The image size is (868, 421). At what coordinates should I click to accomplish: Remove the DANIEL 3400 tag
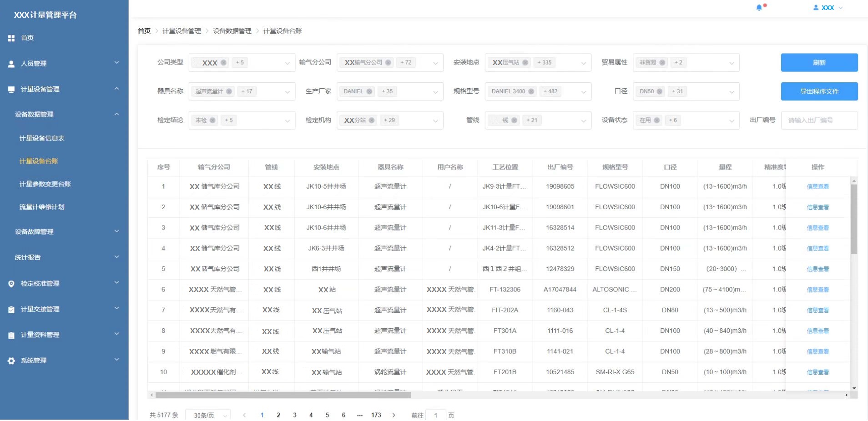pyautogui.click(x=530, y=91)
